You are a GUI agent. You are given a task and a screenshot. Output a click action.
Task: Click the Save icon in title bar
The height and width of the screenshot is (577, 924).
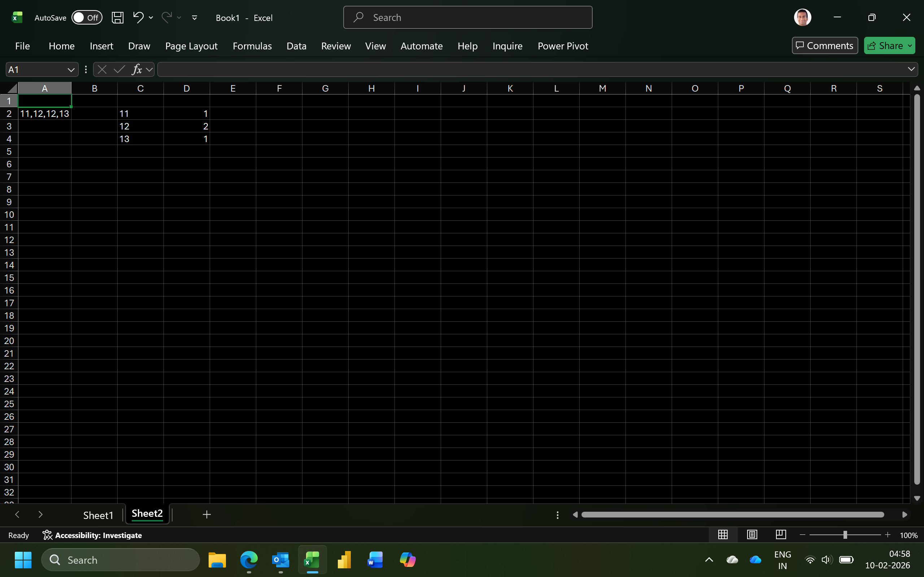pos(117,18)
